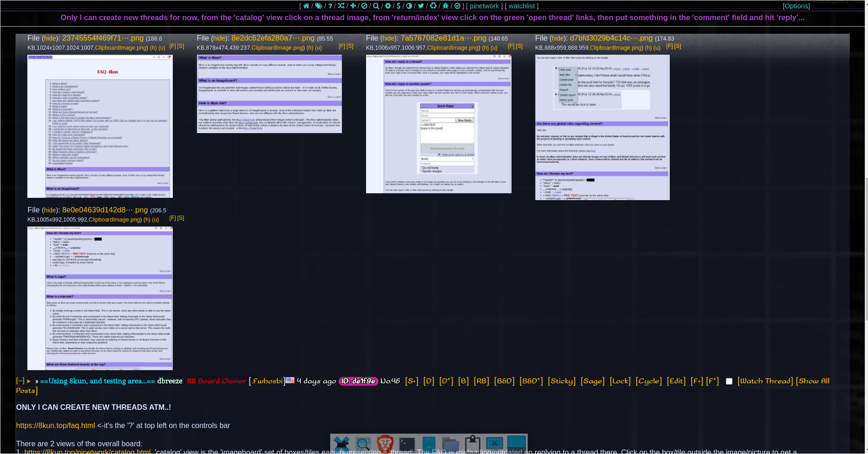Open the FAQ question mark icon
The width and height of the screenshot is (868, 454).
(x=330, y=6)
